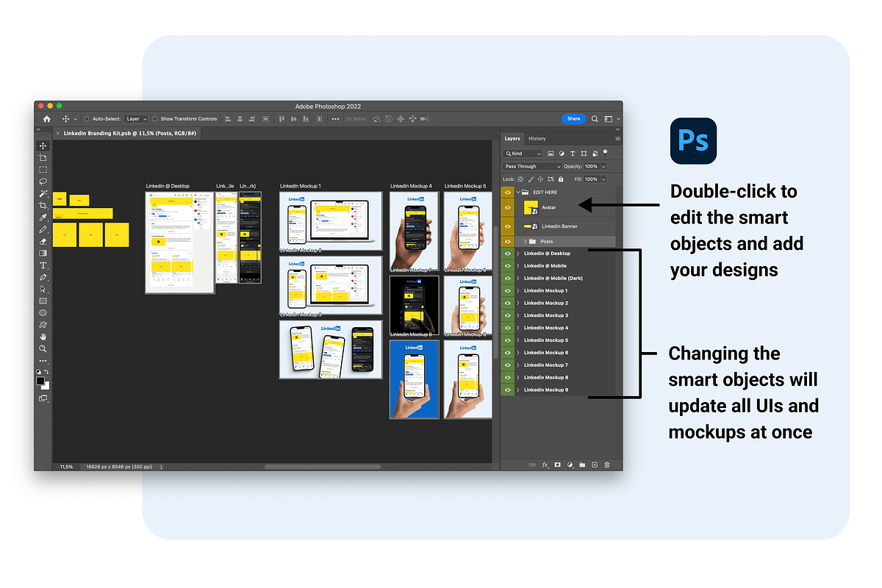
Task: Open the Layers panel menu icon
Action: [x=617, y=138]
